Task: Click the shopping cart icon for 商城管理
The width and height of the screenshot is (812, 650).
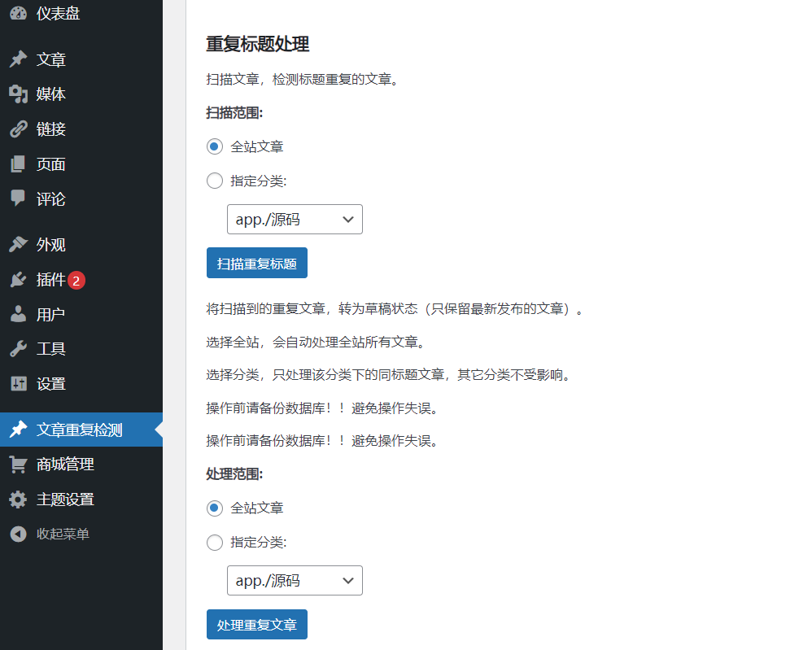Action: pyautogui.click(x=18, y=465)
